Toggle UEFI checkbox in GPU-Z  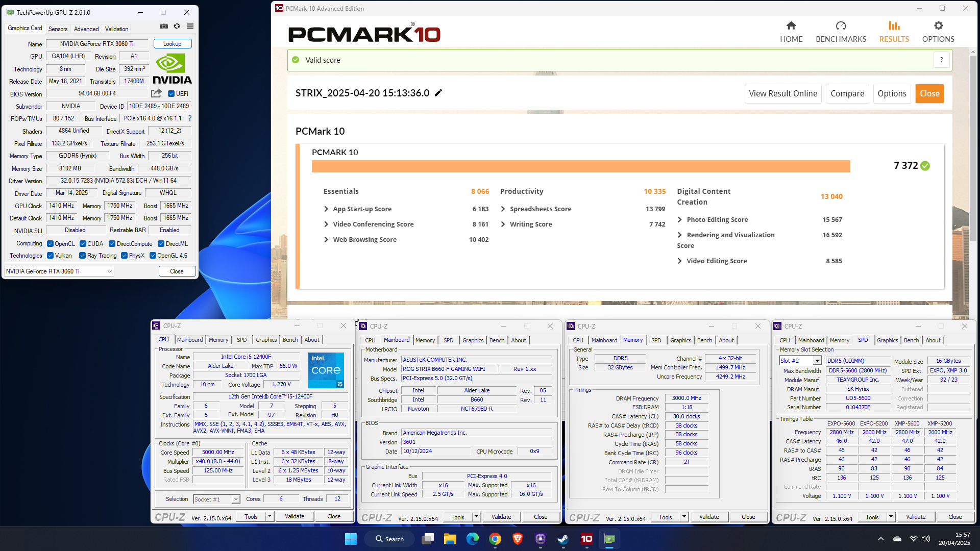pos(171,94)
